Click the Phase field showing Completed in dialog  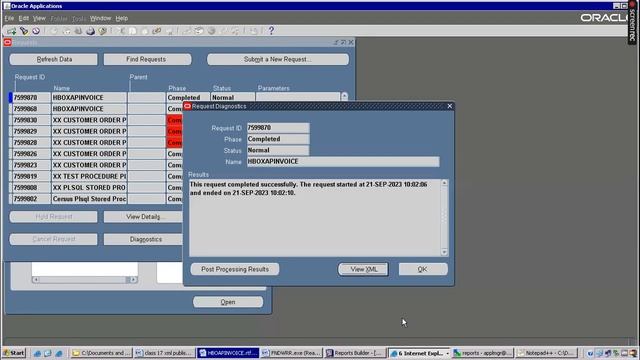(278, 139)
